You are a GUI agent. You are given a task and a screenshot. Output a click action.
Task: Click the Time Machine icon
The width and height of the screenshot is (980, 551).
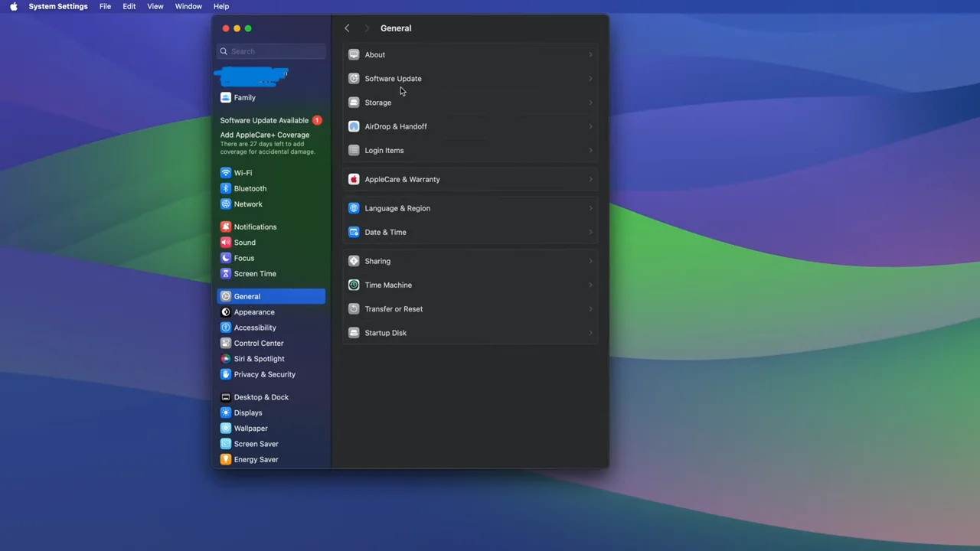click(x=354, y=285)
